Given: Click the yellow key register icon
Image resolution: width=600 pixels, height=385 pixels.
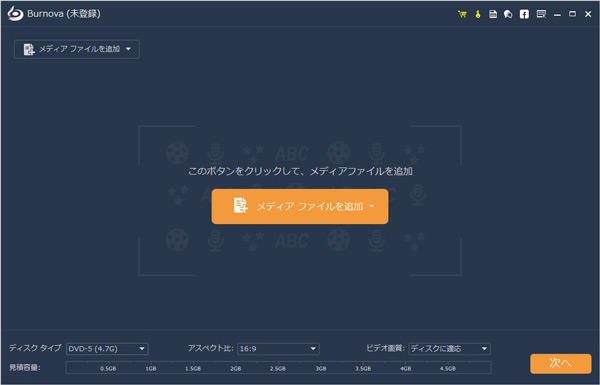Looking at the screenshot, I should [478, 15].
